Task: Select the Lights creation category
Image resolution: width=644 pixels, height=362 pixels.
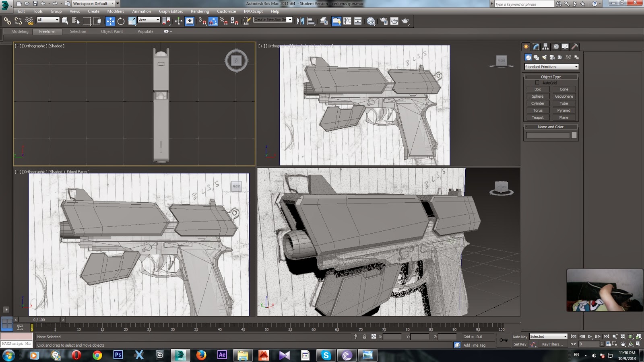Action: (x=544, y=57)
